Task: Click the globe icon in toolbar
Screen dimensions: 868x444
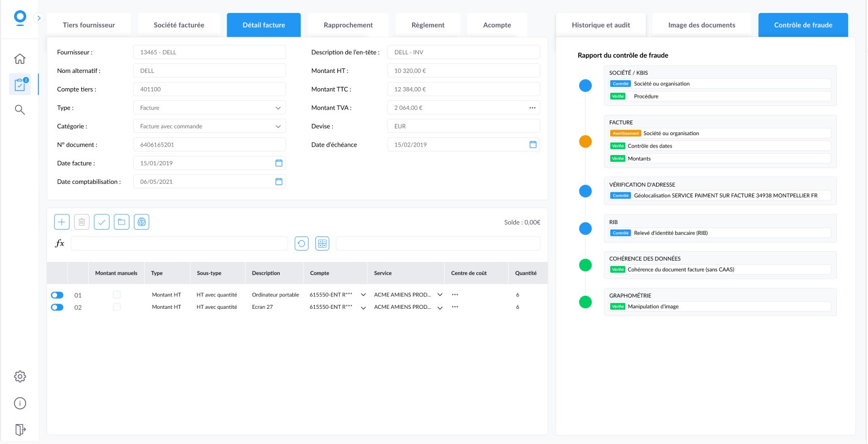Action: point(142,222)
